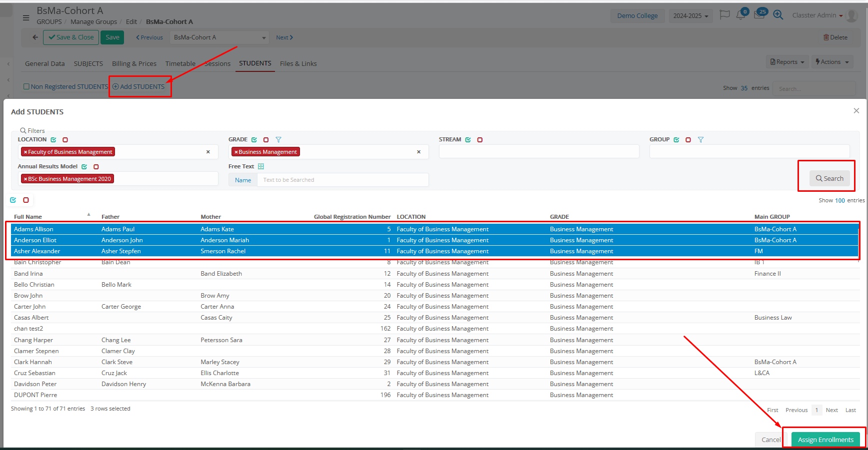Open the 2024-2025 academic year dropdown
Viewport: 868px width, 450px height.
point(690,16)
